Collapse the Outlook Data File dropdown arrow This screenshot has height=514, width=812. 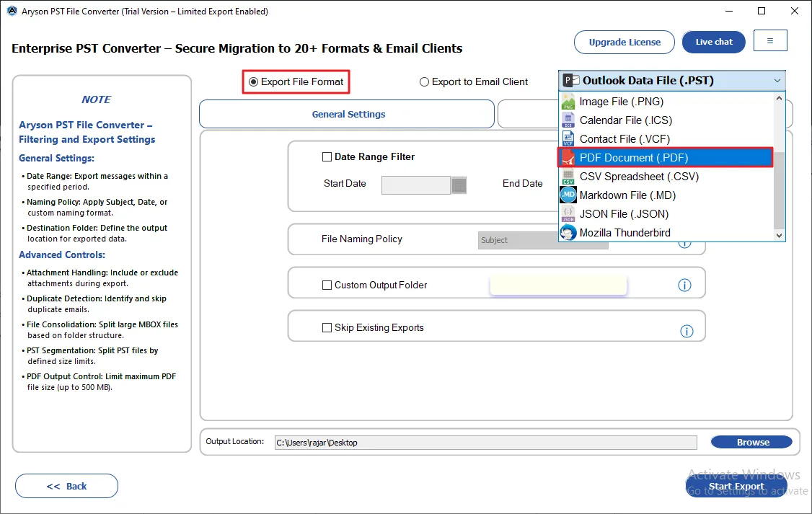[777, 81]
